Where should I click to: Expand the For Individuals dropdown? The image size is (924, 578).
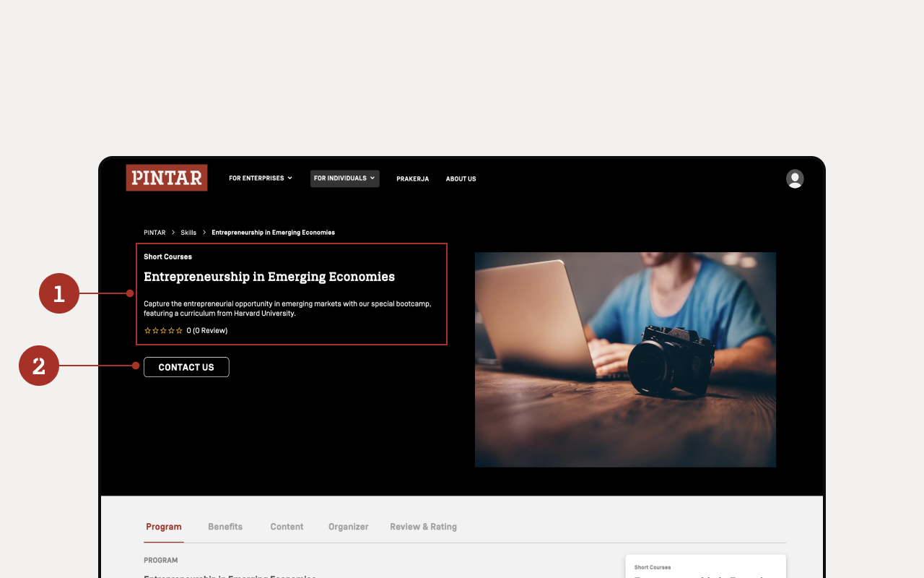click(344, 178)
